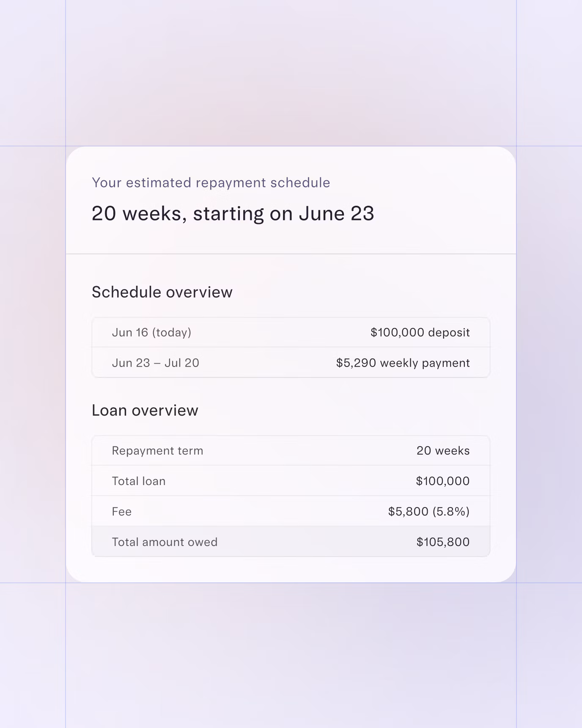Click the "Fee" row label
This screenshot has width=582, height=728.
pyautogui.click(x=121, y=512)
